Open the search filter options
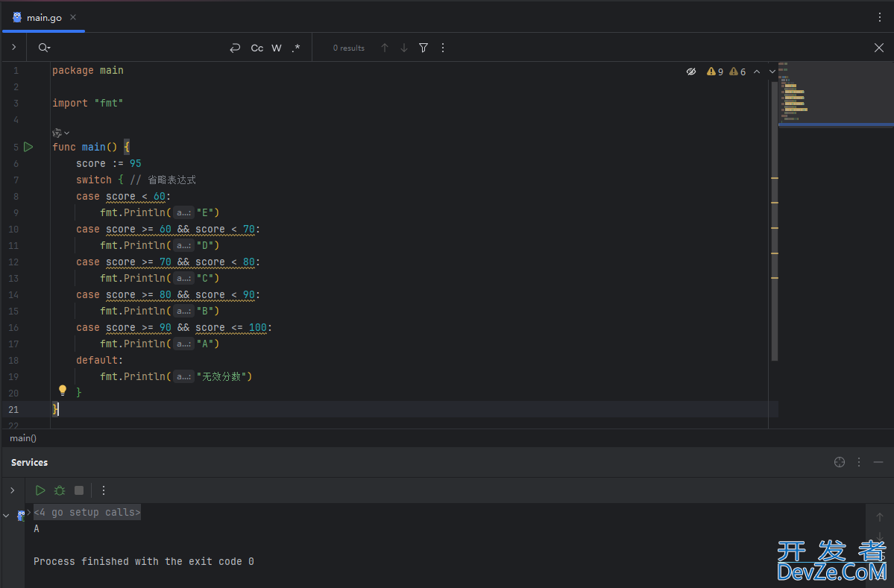 tap(423, 48)
